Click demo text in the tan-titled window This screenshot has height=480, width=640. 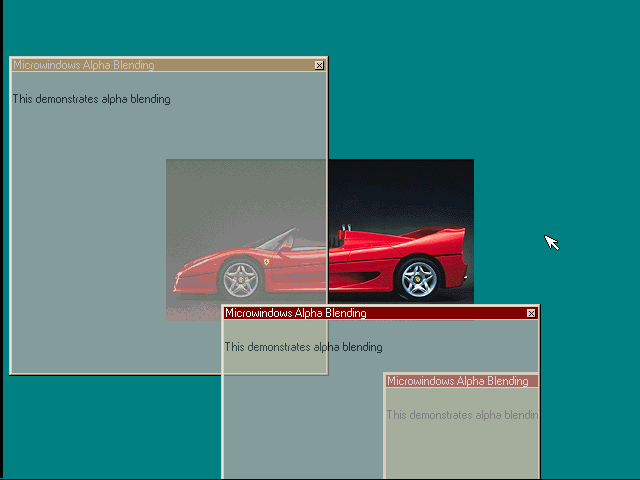[91, 99]
